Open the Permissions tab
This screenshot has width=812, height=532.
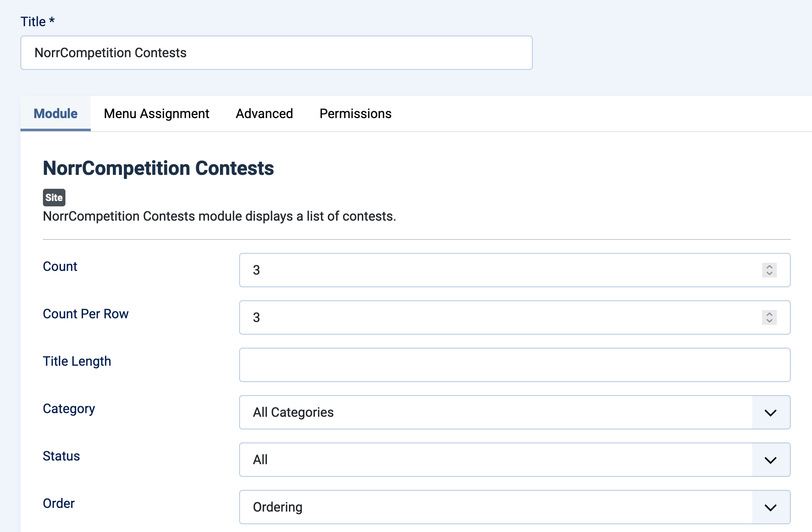tap(355, 114)
